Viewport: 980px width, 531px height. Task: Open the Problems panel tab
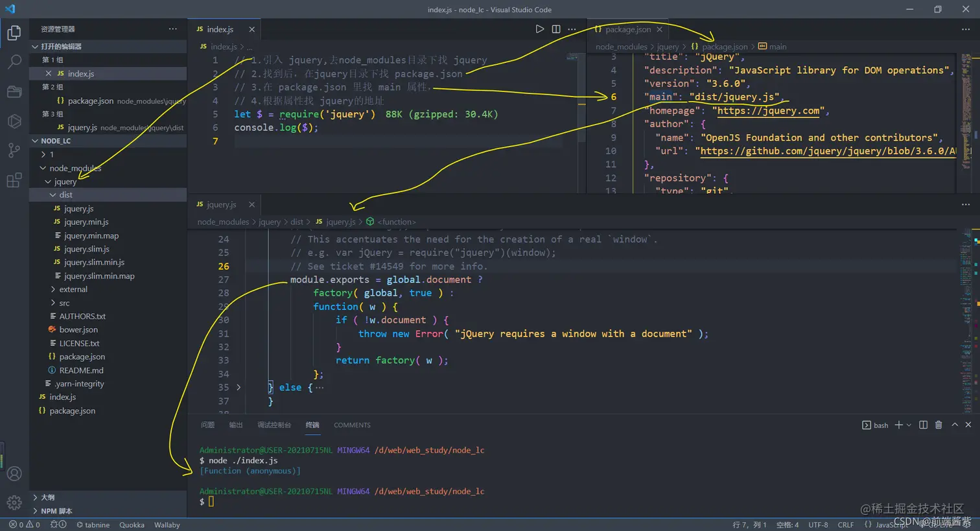point(207,425)
